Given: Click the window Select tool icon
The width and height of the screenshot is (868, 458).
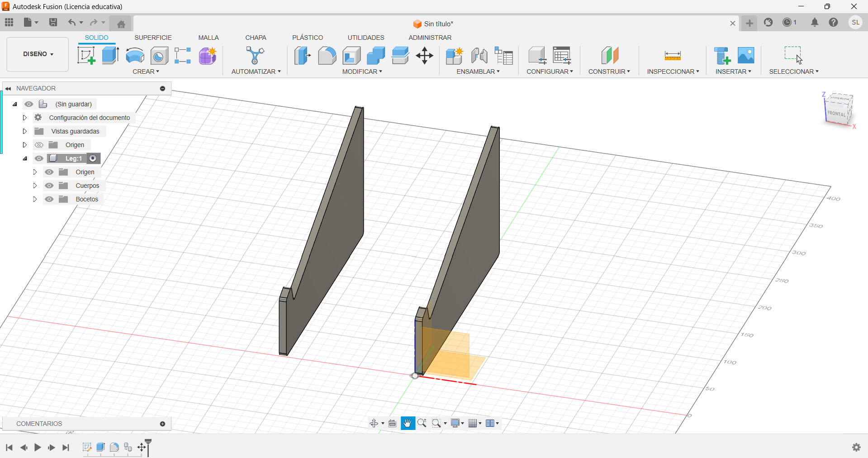Looking at the screenshot, I should [793, 55].
